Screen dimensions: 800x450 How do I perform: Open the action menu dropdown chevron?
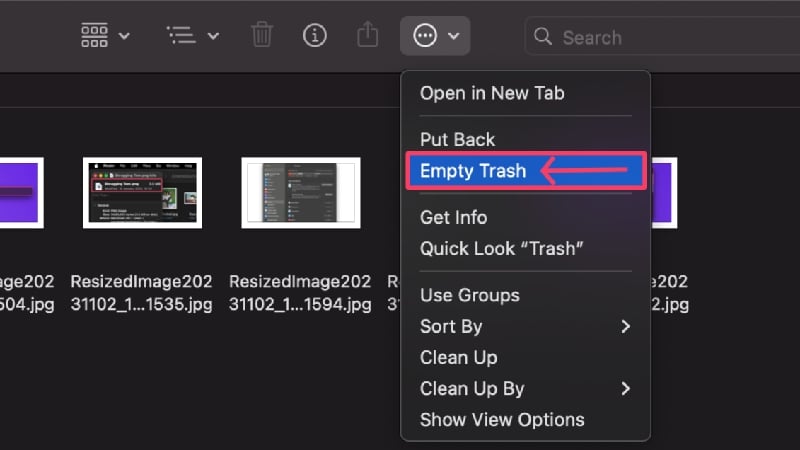pyautogui.click(x=454, y=36)
